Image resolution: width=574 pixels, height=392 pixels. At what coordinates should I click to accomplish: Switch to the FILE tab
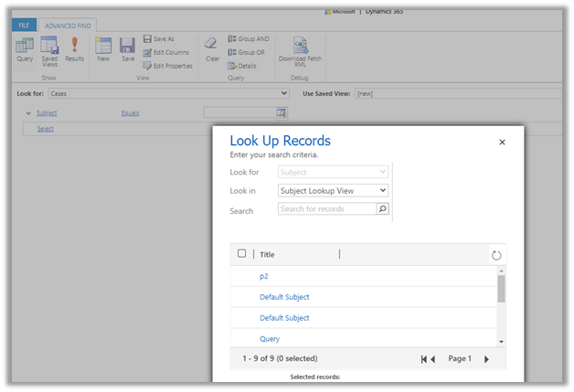tap(24, 24)
